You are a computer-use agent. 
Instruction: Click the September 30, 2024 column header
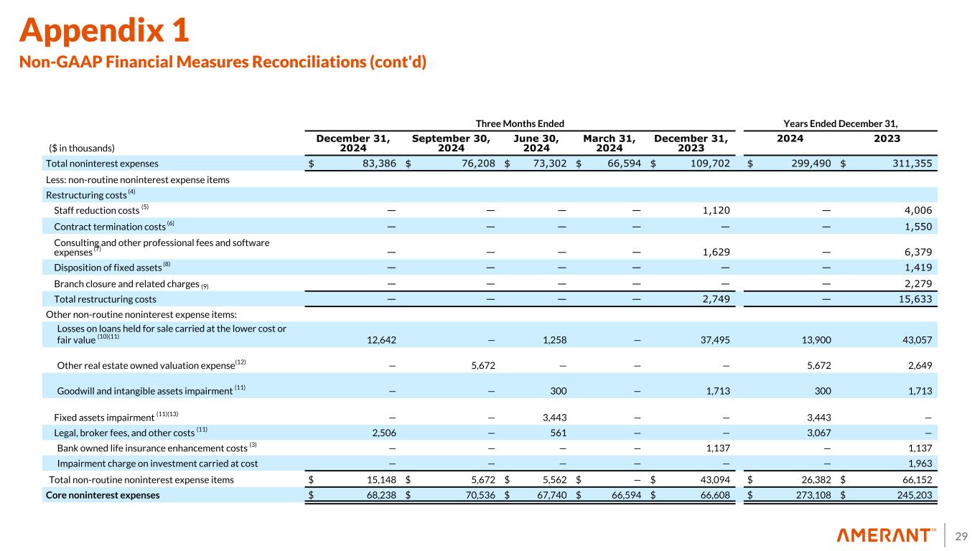point(451,143)
